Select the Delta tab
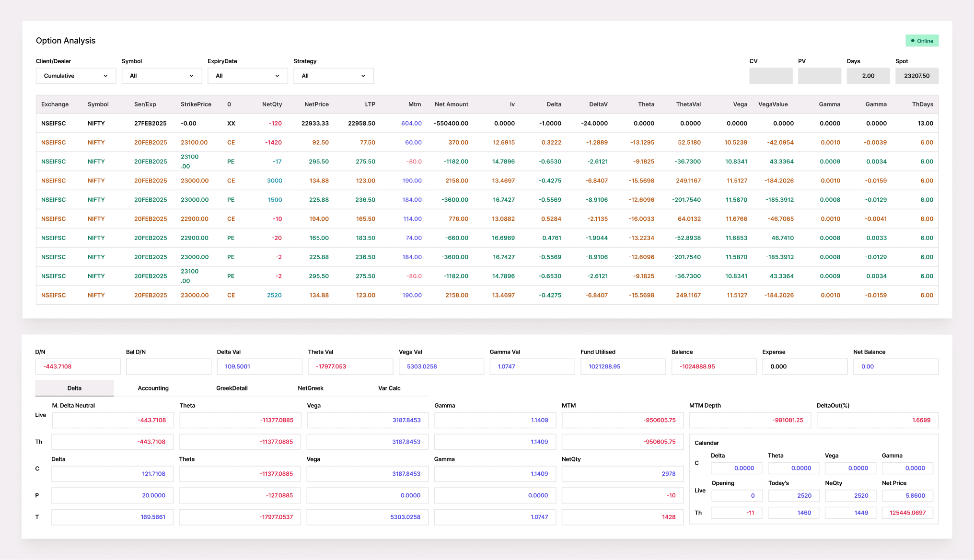 pos(74,388)
